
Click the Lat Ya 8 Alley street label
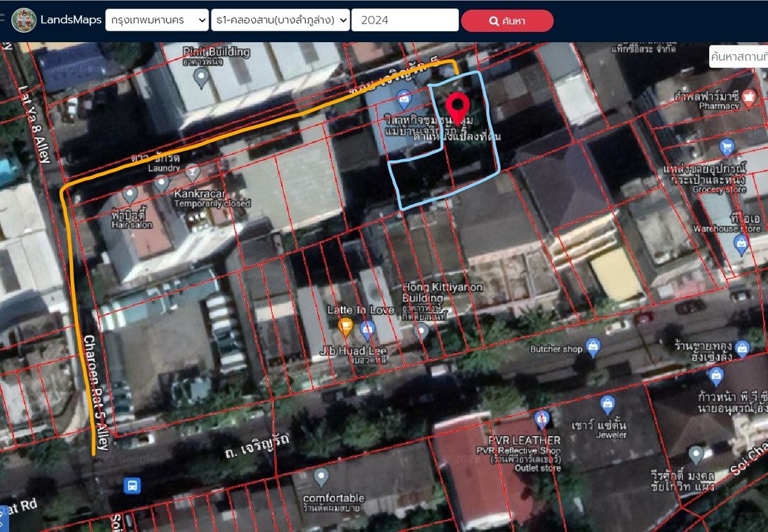[x=34, y=124]
